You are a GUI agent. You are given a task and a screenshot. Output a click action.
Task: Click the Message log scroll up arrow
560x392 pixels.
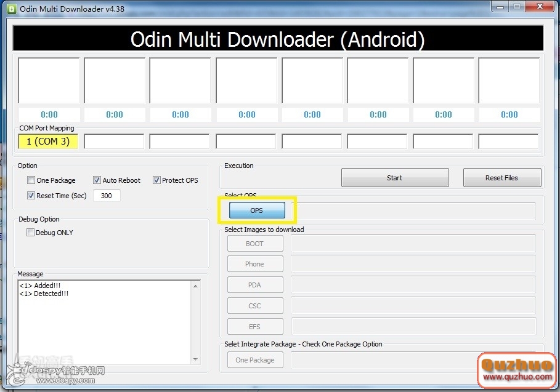[x=195, y=286]
